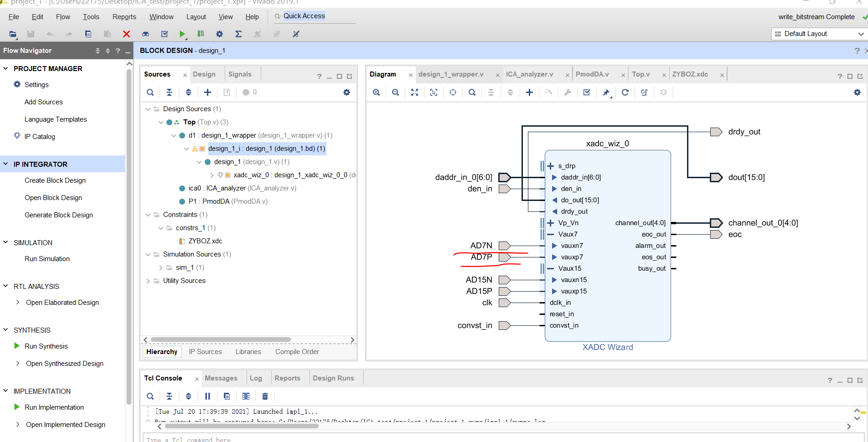Expand the Vp_Vn interface plus on XADC block
Screen dimensions: 868x442
pos(550,223)
